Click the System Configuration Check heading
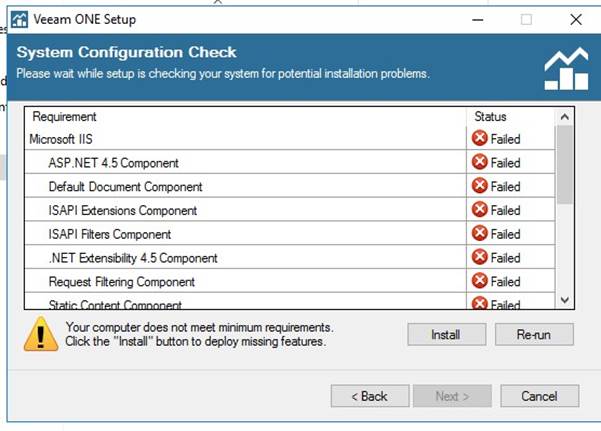The width and height of the screenshot is (601, 431). point(126,52)
